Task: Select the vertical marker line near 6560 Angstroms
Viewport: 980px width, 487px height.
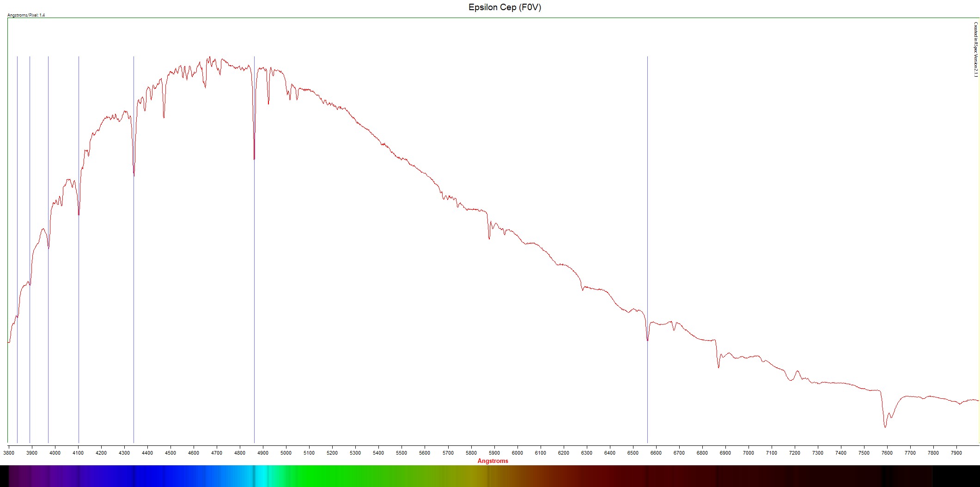Action: (647, 231)
